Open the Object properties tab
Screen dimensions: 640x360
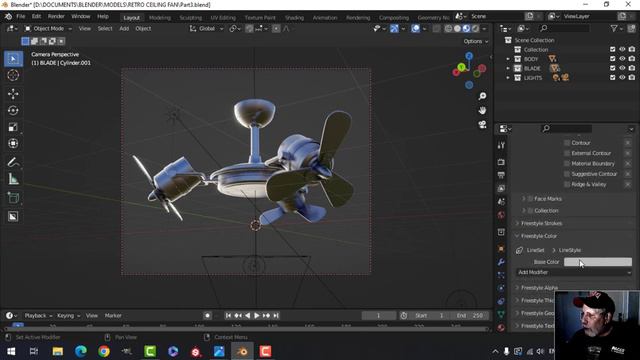click(x=501, y=249)
